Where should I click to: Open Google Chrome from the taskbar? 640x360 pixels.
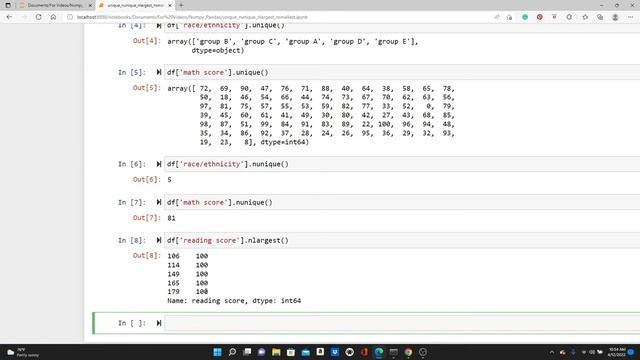(x=408, y=352)
